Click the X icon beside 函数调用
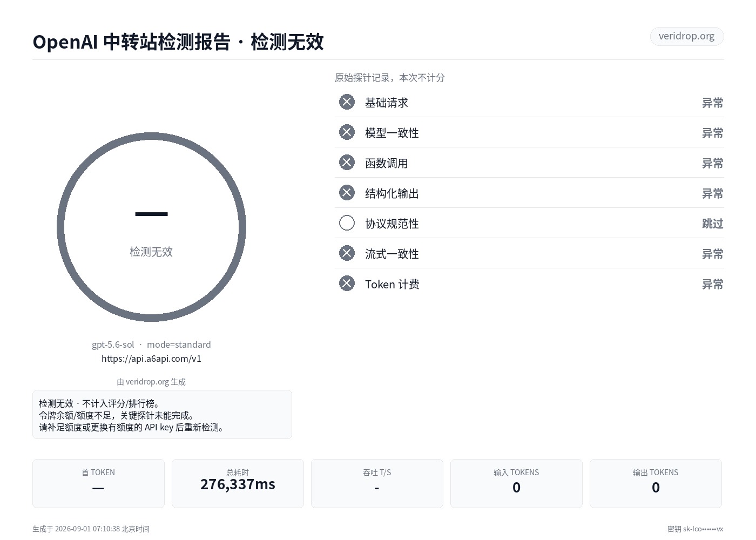 click(347, 163)
